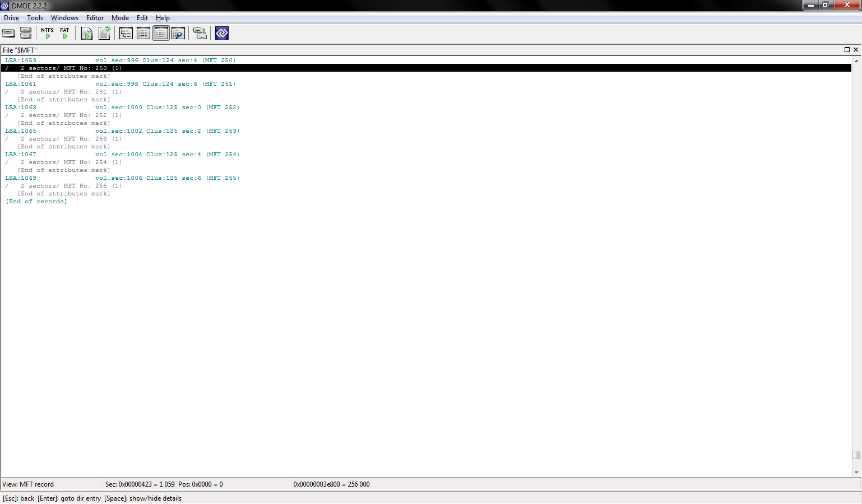This screenshot has width=862, height=504.
Task: Click the vertical scrollbar thumb
Action: [856, 455]
